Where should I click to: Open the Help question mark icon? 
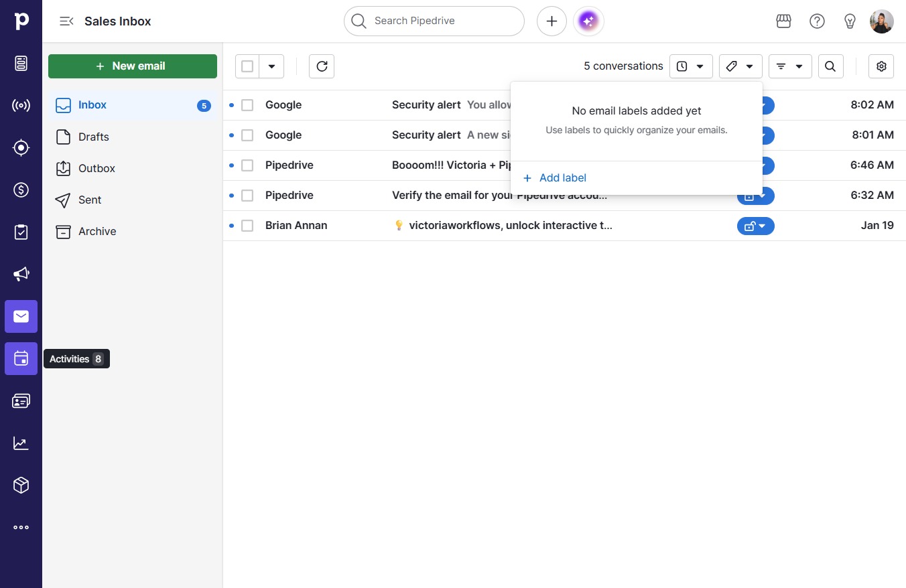(x=817, y=21)
